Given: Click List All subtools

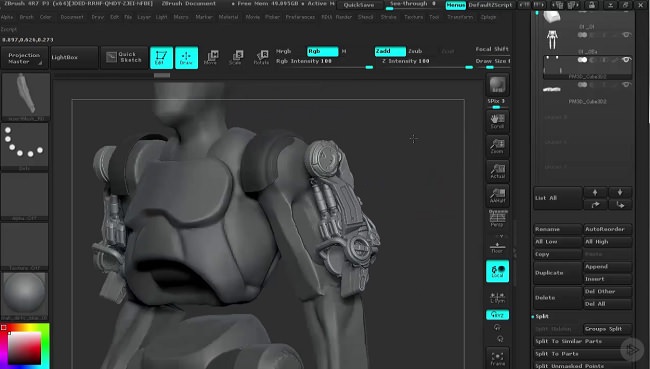Looking at the screenshot, I should [558, 198].
